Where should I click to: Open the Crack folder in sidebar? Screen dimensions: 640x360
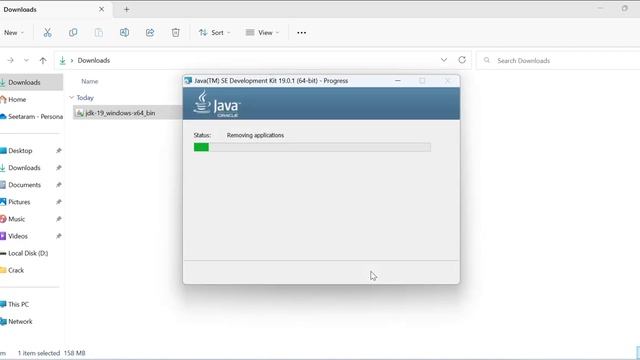coord(16,270)
